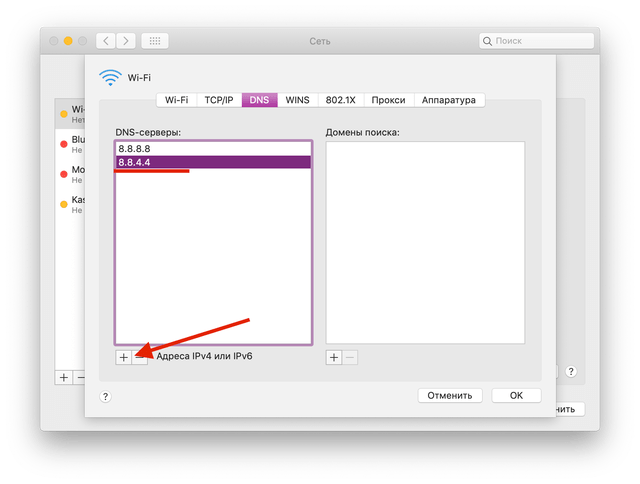Screen dimensions: 640x484
Task: Switch to the Прокси tab
Action: point(389,100)
